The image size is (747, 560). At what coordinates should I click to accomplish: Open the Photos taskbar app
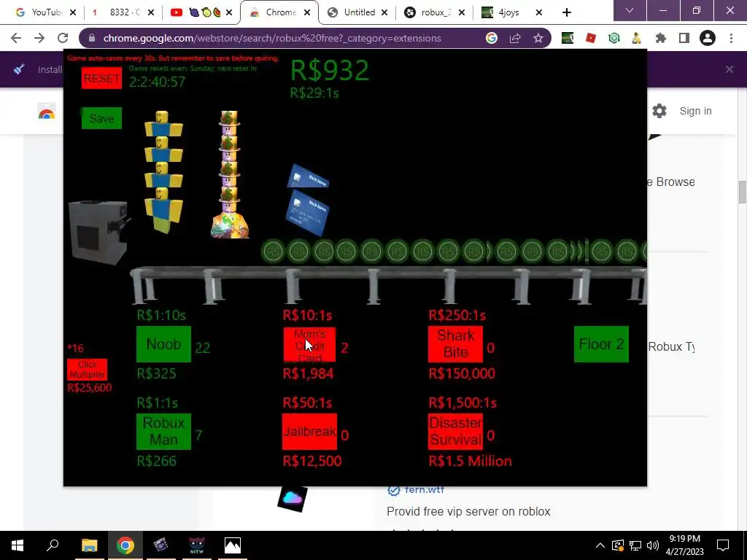tap(233, 545)
